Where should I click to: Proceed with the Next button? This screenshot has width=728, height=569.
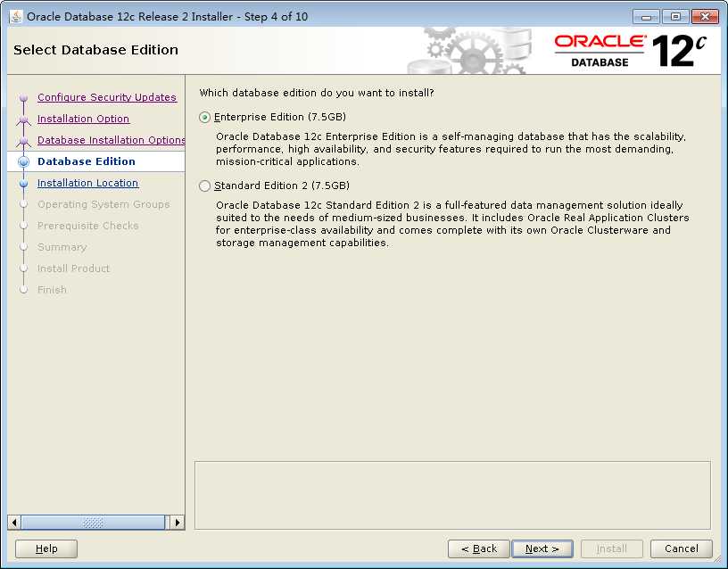click(x=542, y=548)
